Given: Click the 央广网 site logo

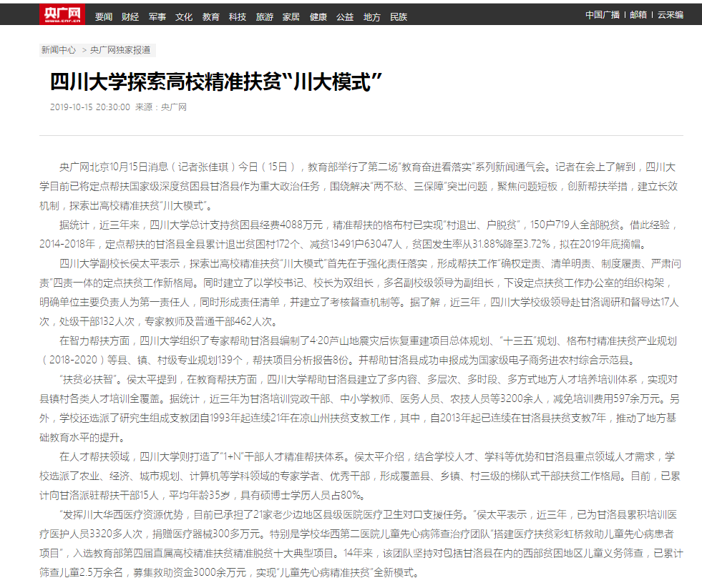Looking at the screenshot, I should pos(62,14).
